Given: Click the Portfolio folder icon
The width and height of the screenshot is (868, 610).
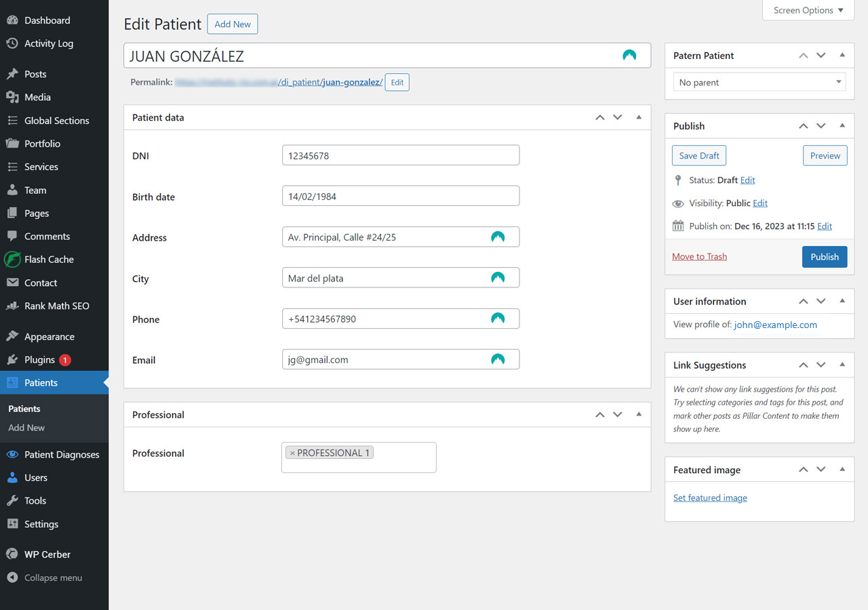Looking at the screenshot, I should 12,144.
